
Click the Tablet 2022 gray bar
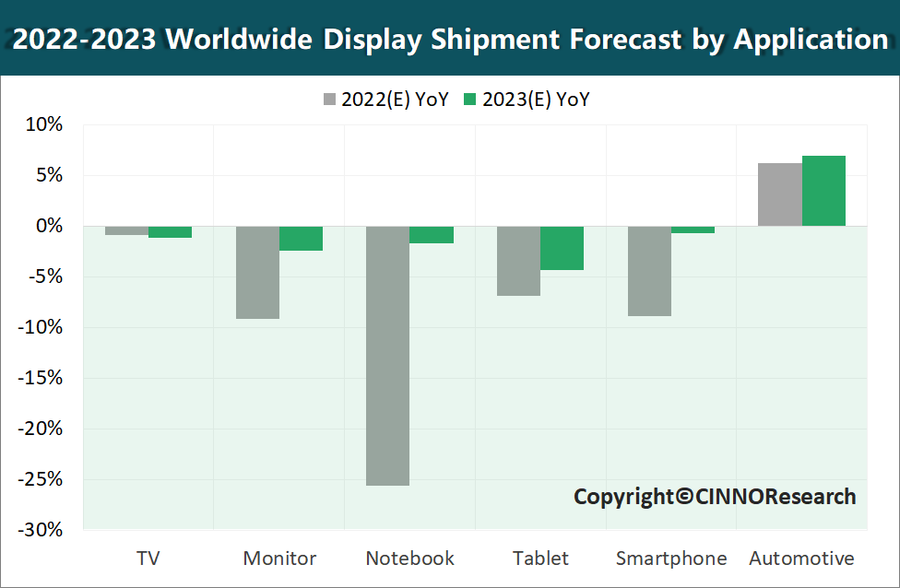[518, 261]
